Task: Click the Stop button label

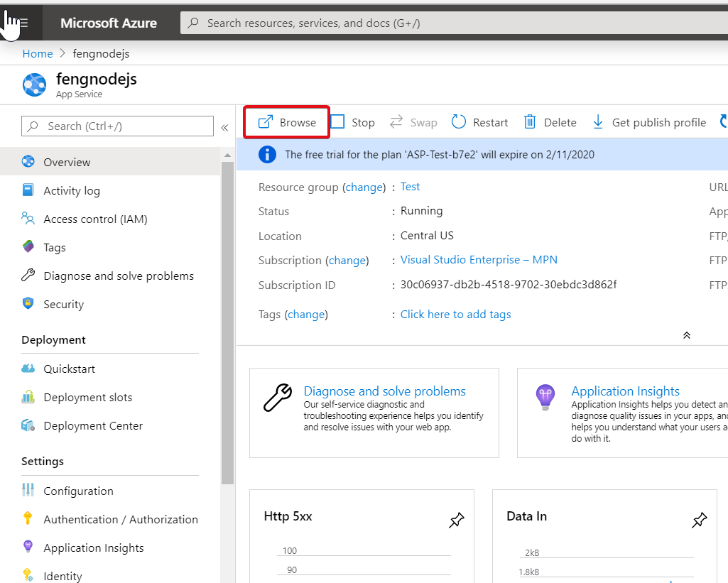Action: click(363, 123)
